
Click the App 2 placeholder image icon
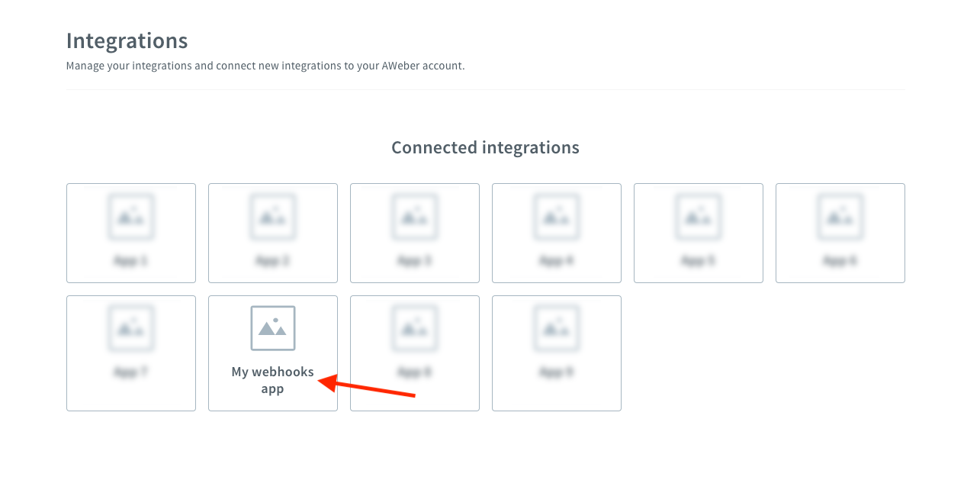point(273,217)
